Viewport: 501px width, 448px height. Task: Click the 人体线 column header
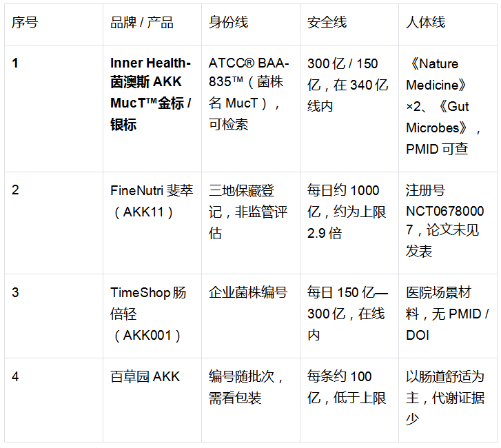448,24
